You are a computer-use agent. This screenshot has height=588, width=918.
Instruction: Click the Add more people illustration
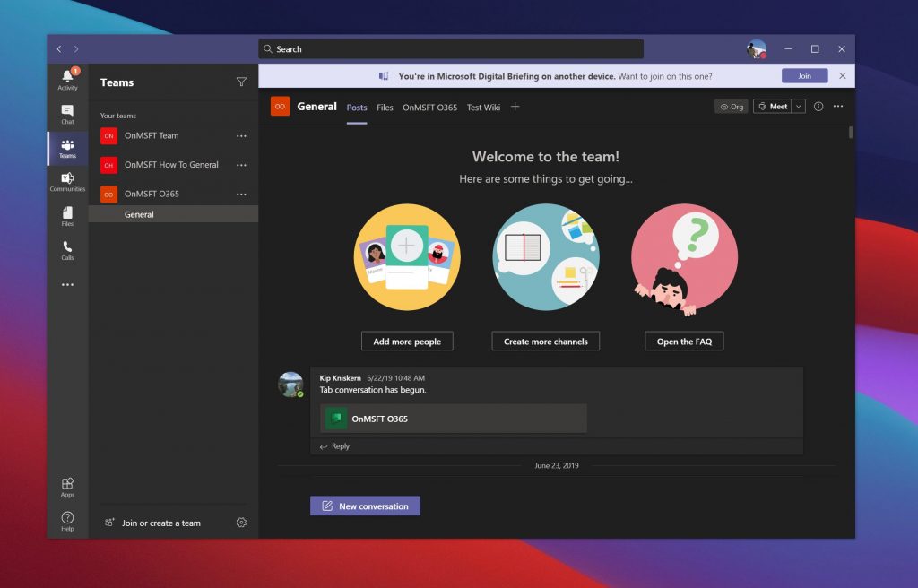(408, 257)
